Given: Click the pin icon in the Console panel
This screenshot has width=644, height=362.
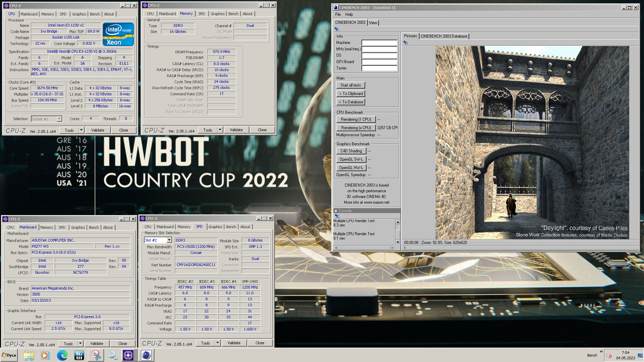Looking at the screenshot, I should pos(337,216).
